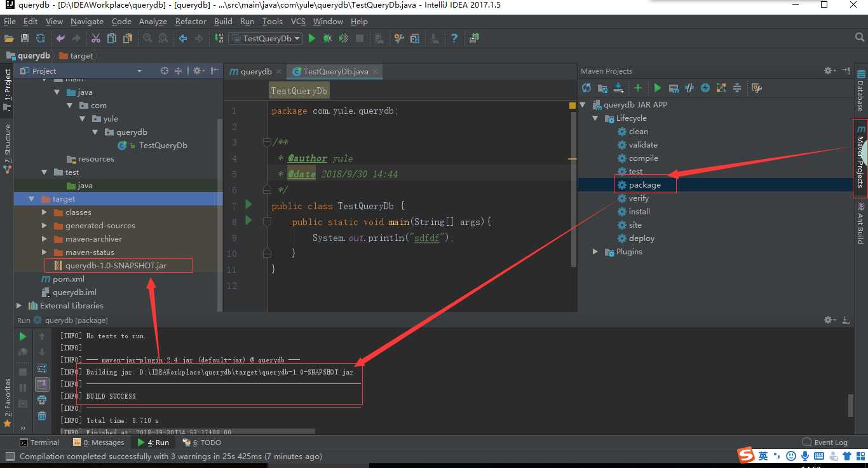Screen dimensions: 868x468
Task: Run Maven Build green arrow in Maven panel
Action: pos(658,88)
